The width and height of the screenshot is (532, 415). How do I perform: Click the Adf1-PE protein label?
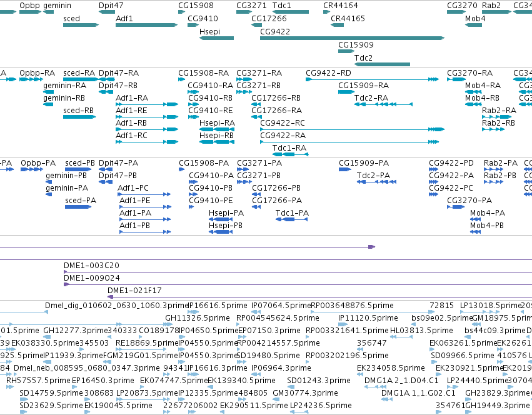pyautogui.click(x=134, y=201)
